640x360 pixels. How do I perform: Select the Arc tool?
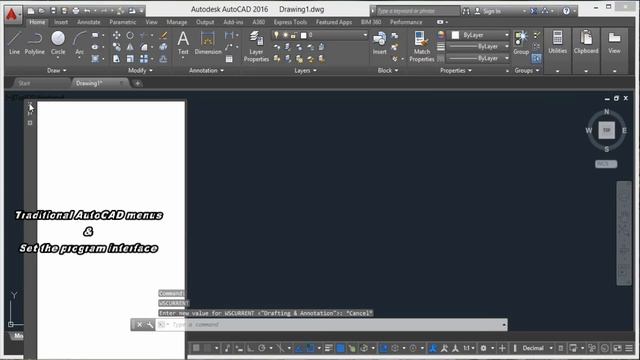[x=80, y=43]
